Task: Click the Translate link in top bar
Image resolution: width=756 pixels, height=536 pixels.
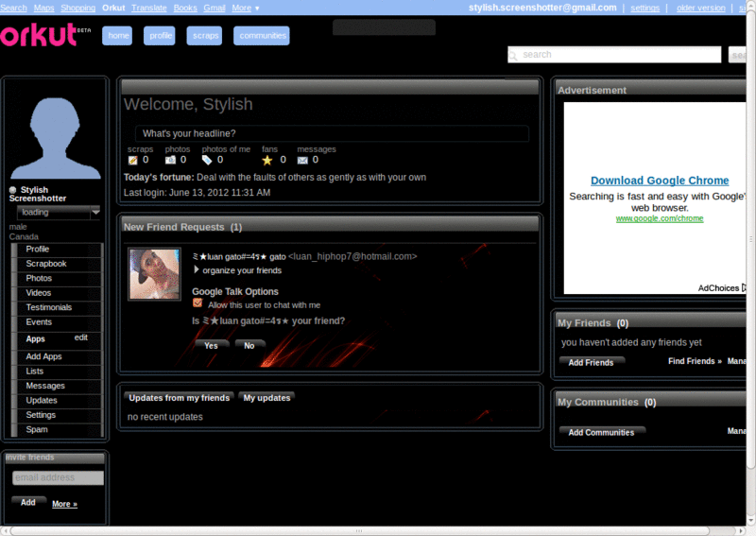Action: tap(149, 8)
